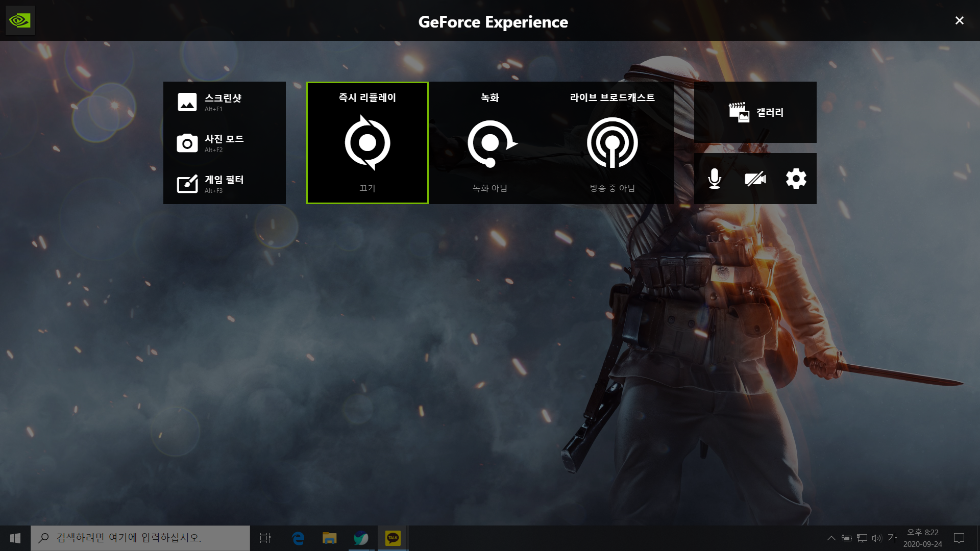Toggle the crossed-out camera icon
This screenshot has width=980, height=551.
(x=755, y=179)
